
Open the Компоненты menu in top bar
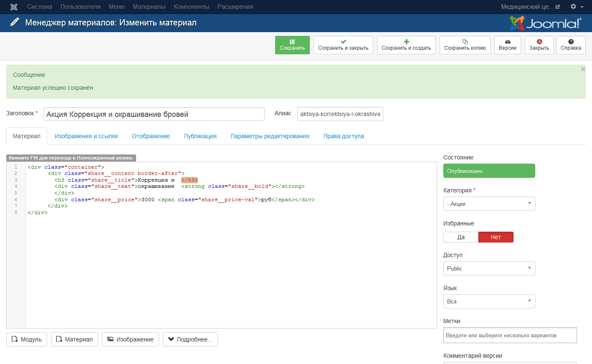[191, 7]
